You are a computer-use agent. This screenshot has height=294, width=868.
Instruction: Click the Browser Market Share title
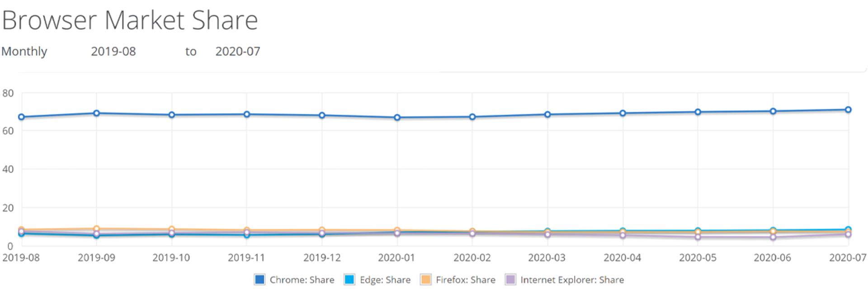pos(130,20)
